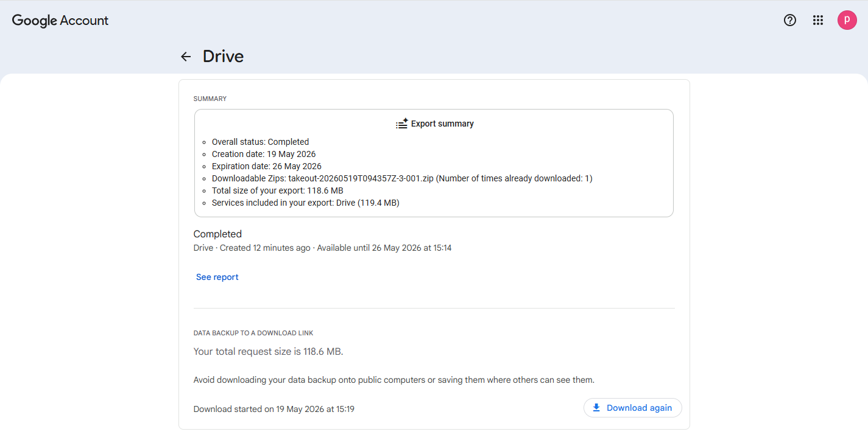Click the Download again button
Viewport: 868px width, 440px height.
[x=632, y=408]
